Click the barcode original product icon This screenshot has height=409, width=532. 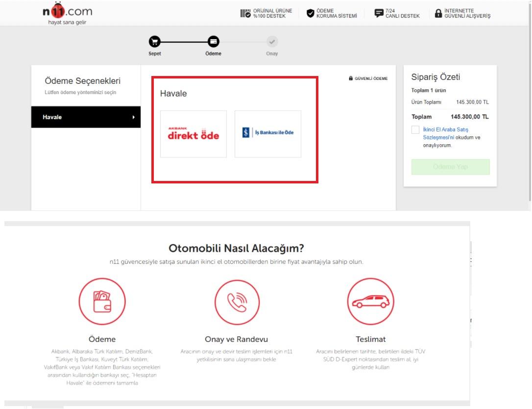[245, 13]
